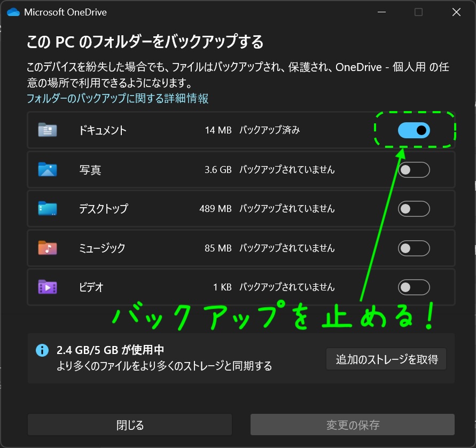Click the 写真 pictures folder icon
This screenshot has width=476, height=448.
pyautogui.click(x=48, y=169)
